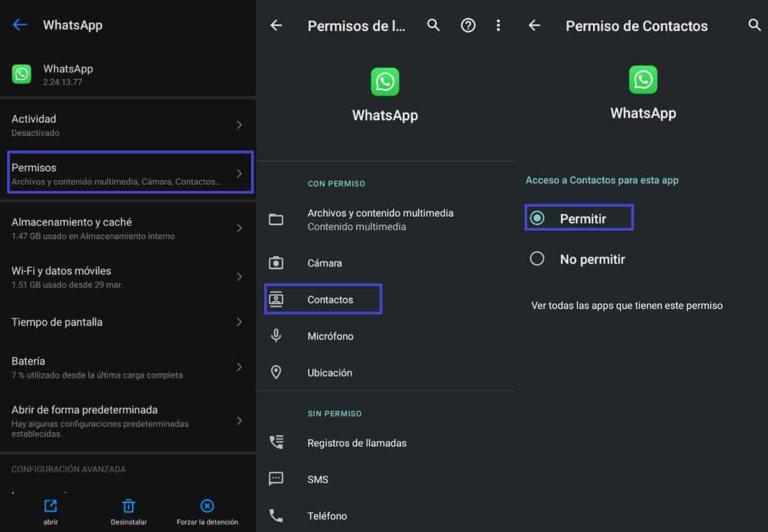Screen dimensions: 768x532
Task: Open the three-dot overflow menu
Action: coord(499,26)
